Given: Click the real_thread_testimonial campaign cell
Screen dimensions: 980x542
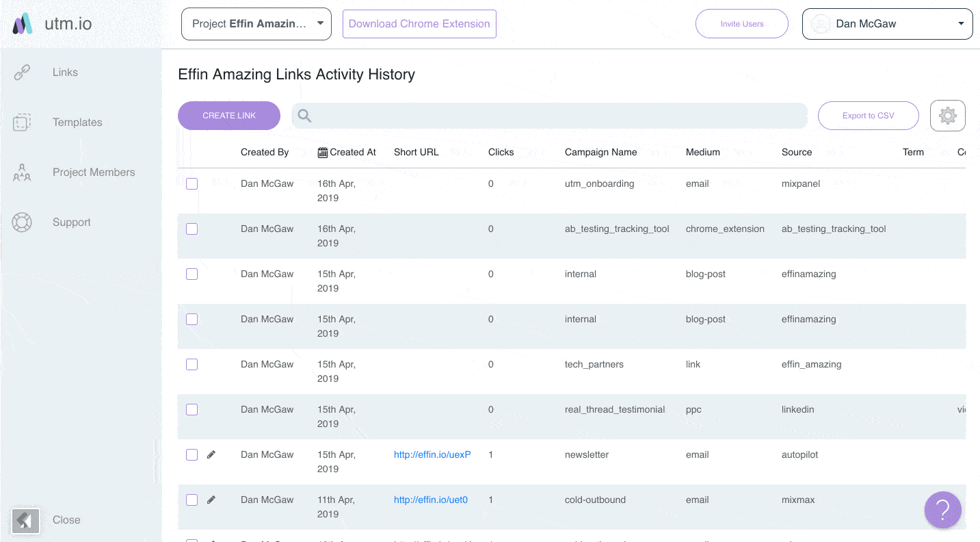Looking at the screenshot, I should (615, 409).
